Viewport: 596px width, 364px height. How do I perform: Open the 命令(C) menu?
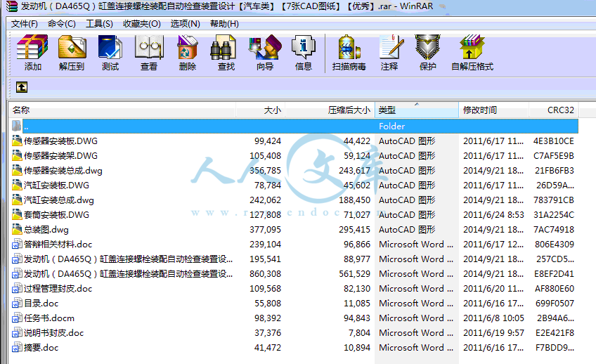[x=62, y=24]
